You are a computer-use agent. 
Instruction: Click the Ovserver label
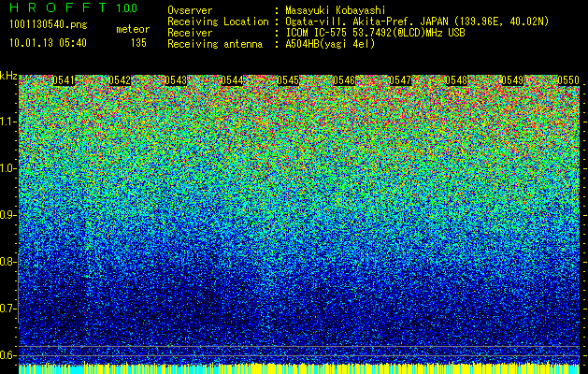click(x=190, y=10)
